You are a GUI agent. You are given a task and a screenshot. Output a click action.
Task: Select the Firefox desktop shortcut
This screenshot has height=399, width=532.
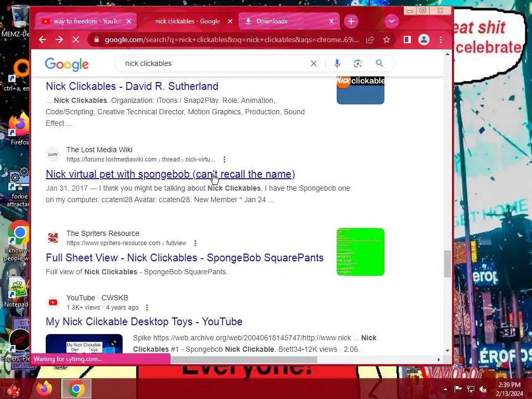click(19, 129)
